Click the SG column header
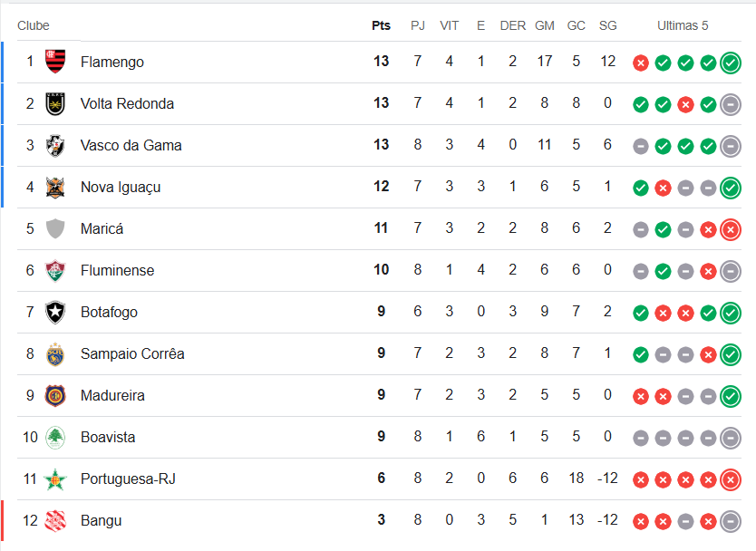 tap(607, 25)
